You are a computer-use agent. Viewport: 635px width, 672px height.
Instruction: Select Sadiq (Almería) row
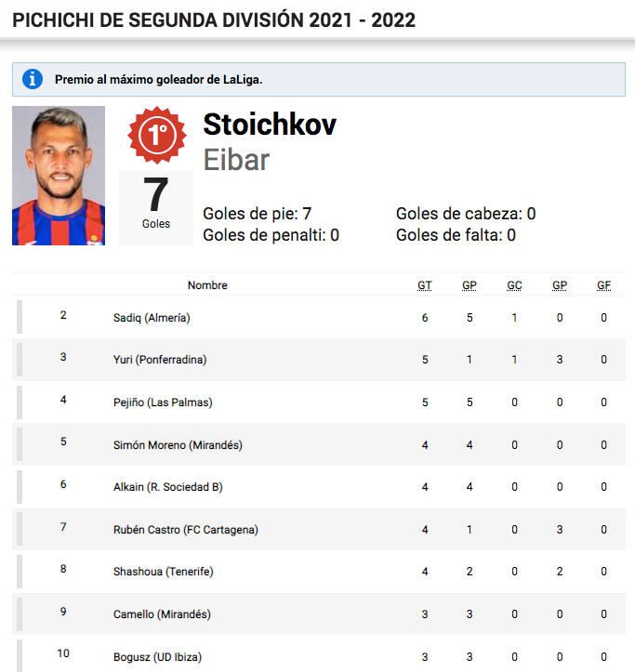pyautogui.click(x=319, y=318)
